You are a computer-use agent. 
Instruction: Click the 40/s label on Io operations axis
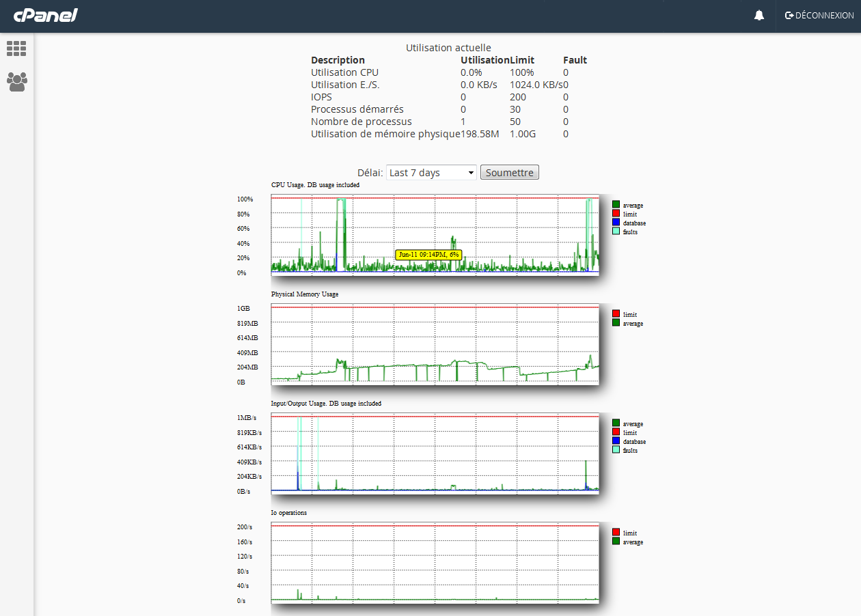243,586
